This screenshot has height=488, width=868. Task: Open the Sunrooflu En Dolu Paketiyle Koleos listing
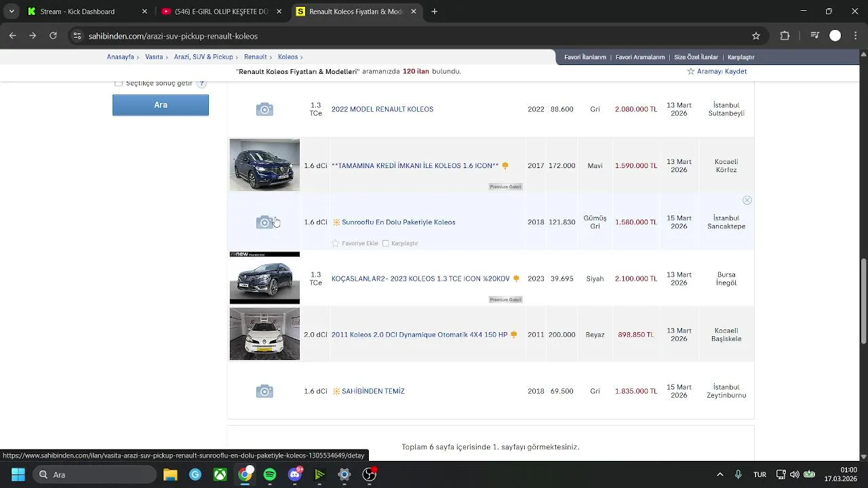click(399, 222)
